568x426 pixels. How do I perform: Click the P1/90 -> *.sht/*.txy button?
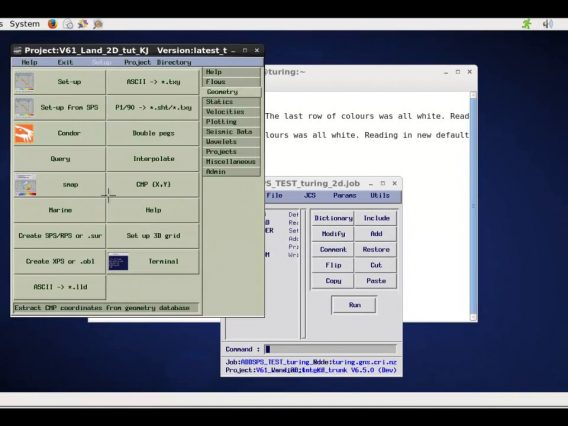pos(153,108)
